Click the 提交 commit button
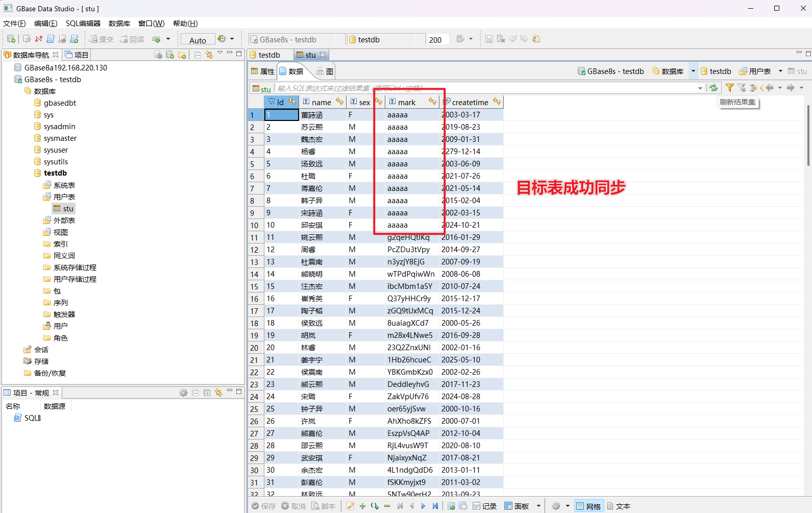Viewport: 812px width, 513px height. (x=102, y=39)
